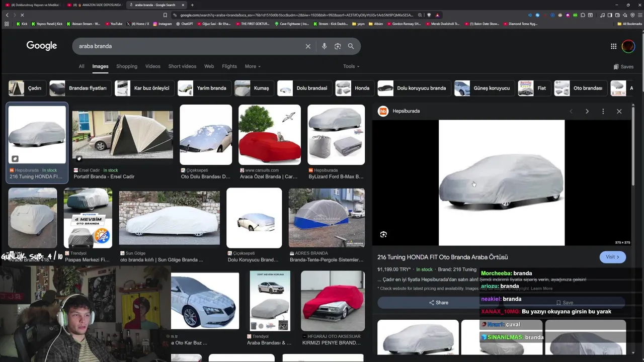Switch to the All results tab
644x362 pixels.
point(82,66)
